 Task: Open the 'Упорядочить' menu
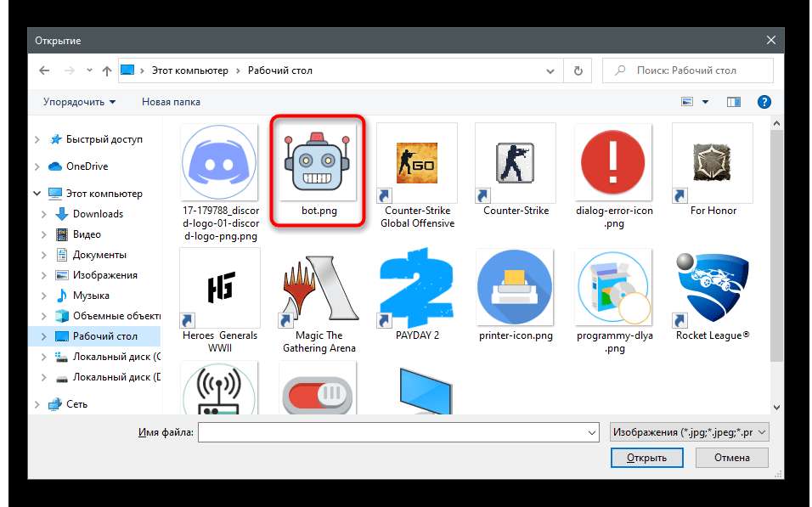[x=79, y=102]
